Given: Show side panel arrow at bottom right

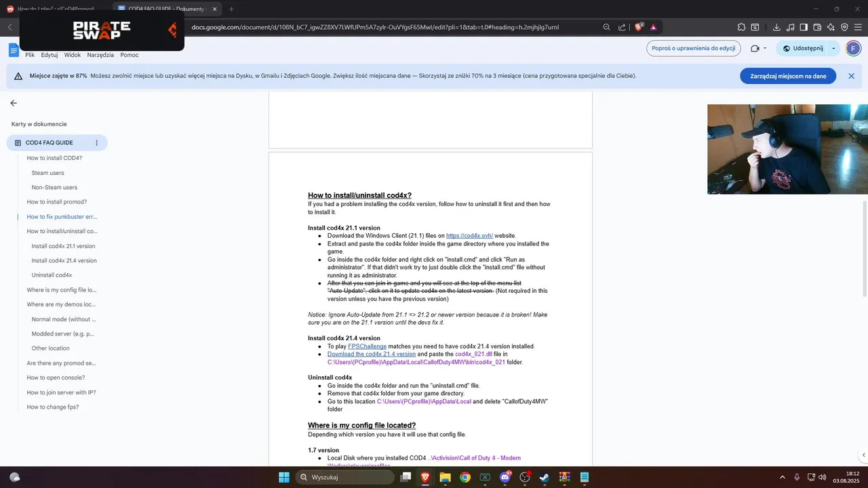Looking at the screenshot, I should (863, 455).
